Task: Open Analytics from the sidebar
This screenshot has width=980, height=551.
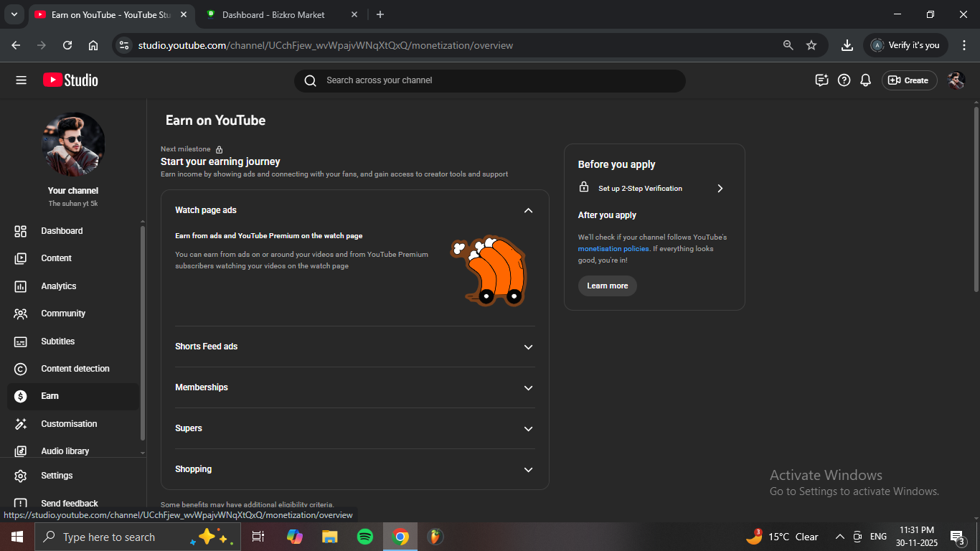Action: (59, 286)
